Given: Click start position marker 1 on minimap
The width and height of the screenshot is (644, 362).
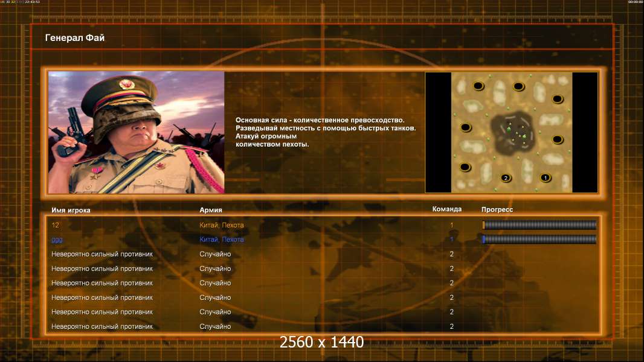Looking at the screenshot, I should 545,178.
